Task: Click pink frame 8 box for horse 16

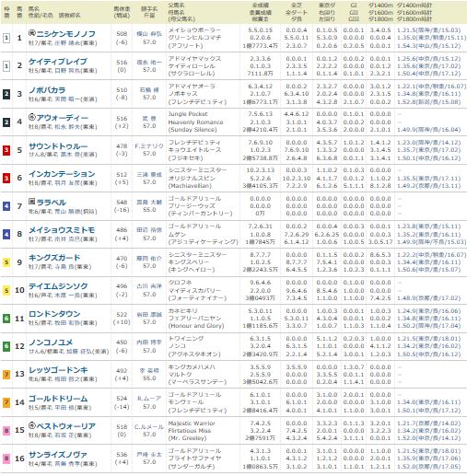Action: click(x=6, y=459)
